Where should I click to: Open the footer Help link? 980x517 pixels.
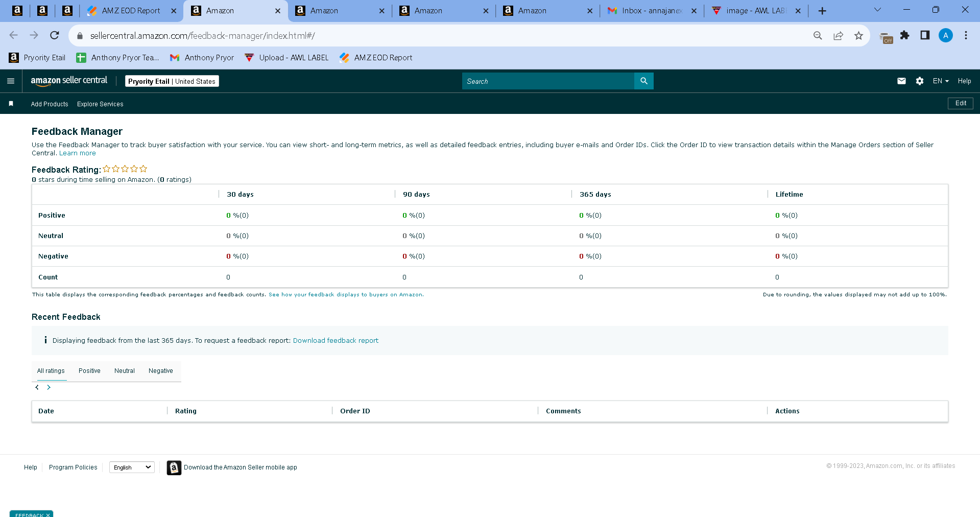[31, 467]
